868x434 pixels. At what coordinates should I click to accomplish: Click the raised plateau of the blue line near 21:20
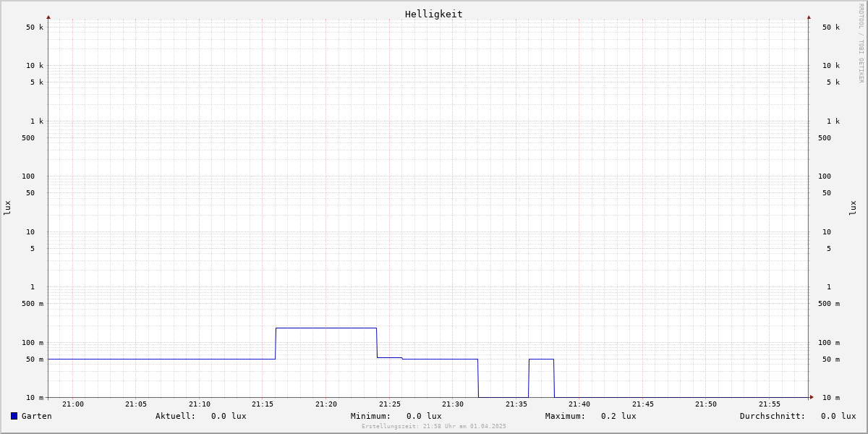(326, 328)
